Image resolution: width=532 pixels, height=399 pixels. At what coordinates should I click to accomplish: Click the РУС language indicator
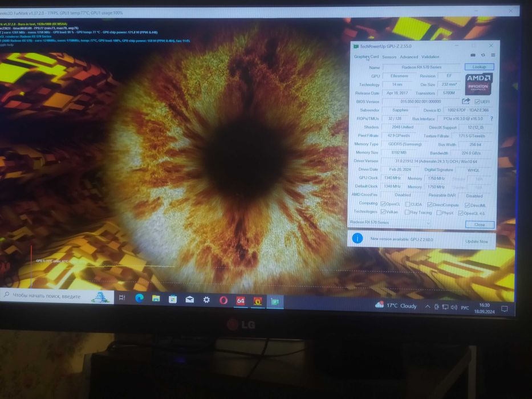pyautogui.click(x=465, y=308)
